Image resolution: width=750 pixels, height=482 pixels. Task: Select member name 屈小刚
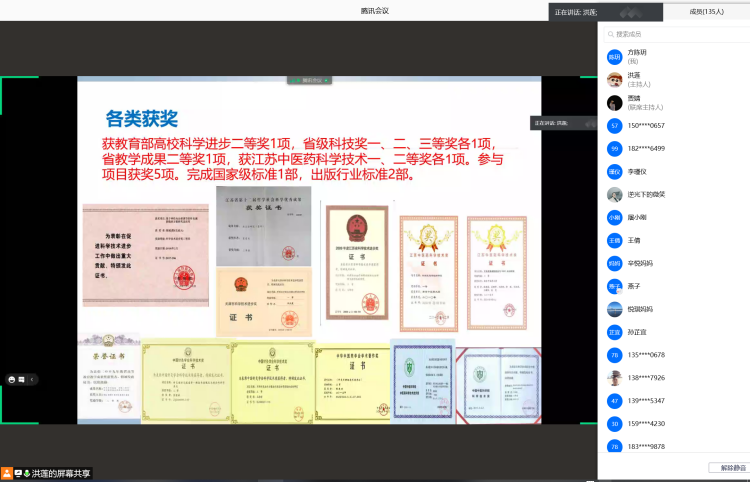tap(637, 218)
